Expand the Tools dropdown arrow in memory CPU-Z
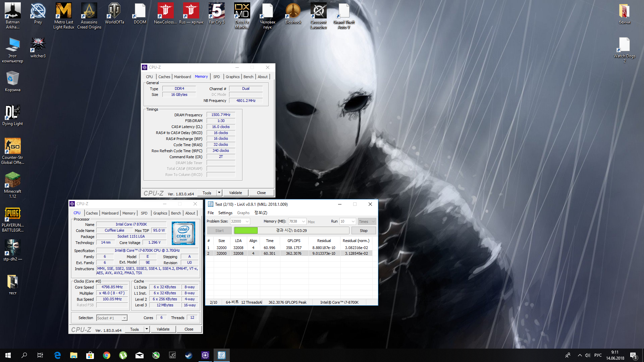 click(x=219, y=193)
